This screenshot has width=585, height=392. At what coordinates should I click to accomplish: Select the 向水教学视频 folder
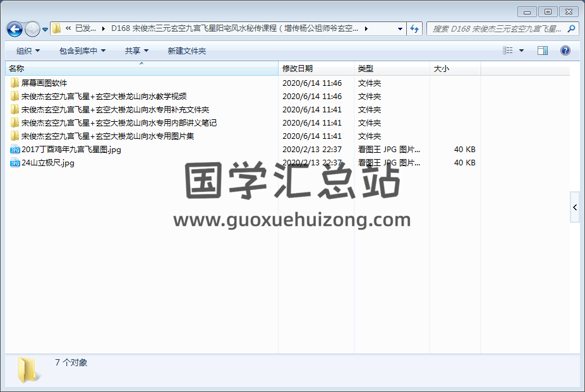[x=104, y=97]
